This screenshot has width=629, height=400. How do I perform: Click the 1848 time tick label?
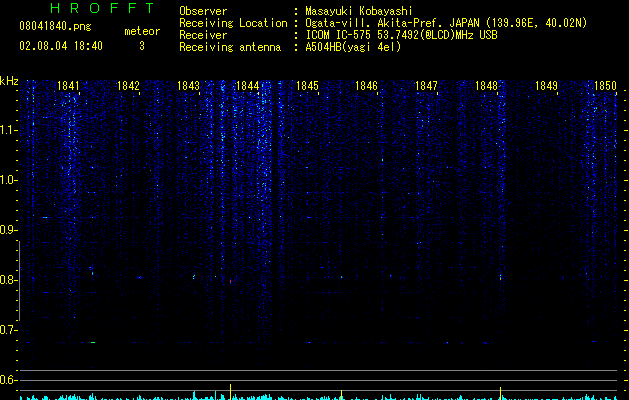486,86
